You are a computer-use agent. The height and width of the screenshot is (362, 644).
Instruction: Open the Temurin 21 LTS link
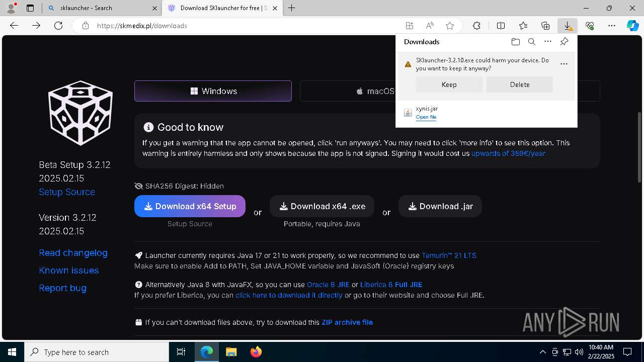(449, 255)
